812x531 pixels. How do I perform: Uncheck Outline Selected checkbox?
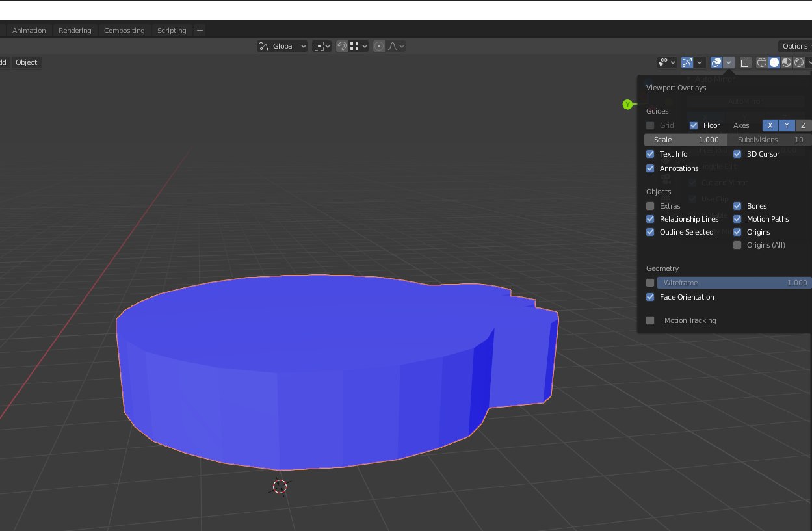[650, 232]
